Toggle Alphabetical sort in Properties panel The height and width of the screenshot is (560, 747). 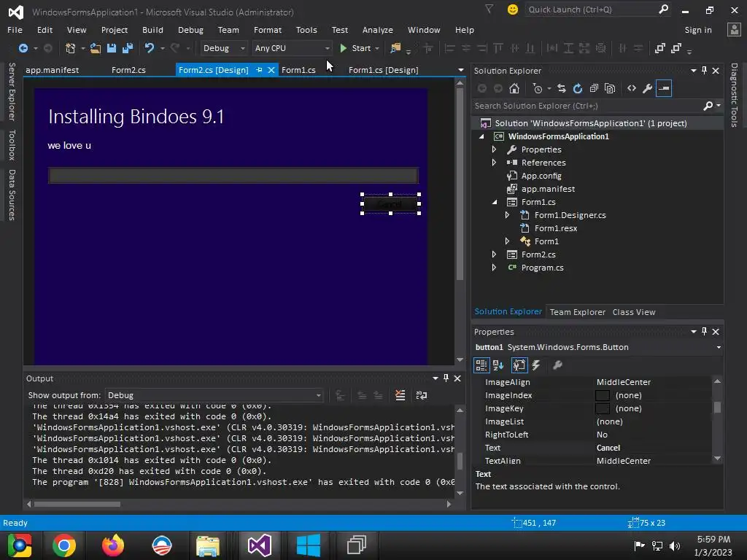click(498, 365)
